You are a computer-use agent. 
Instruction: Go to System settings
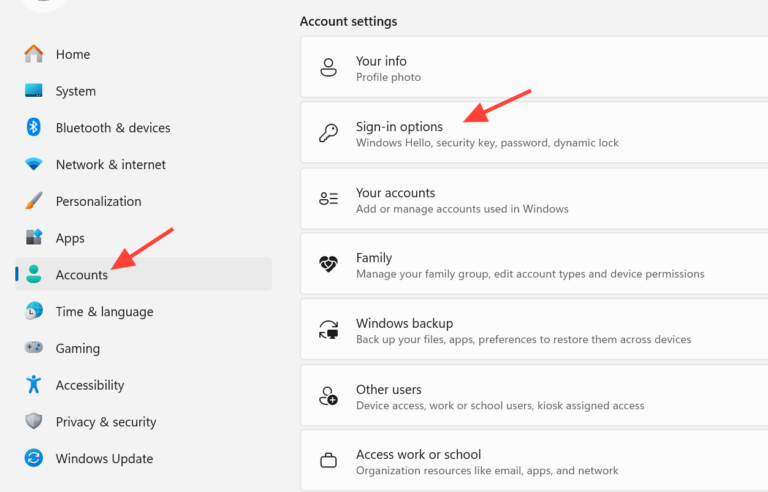click(x=144, y=91)
